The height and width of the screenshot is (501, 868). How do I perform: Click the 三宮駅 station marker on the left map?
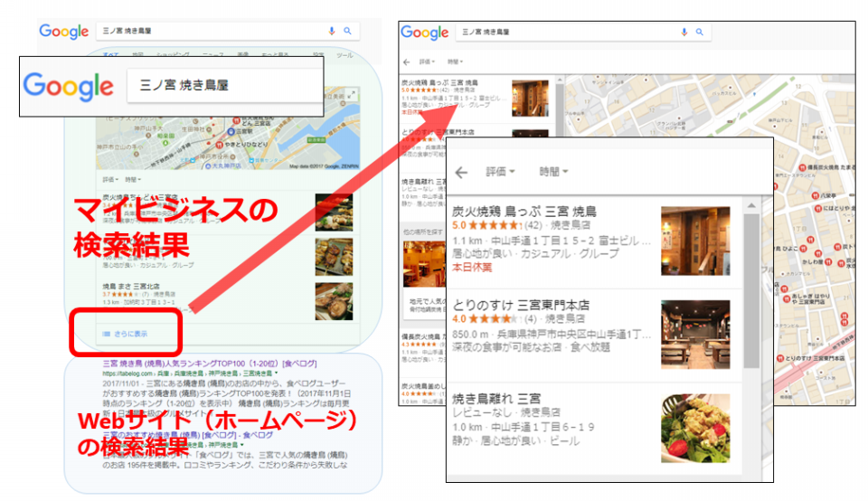pos(231,132)
